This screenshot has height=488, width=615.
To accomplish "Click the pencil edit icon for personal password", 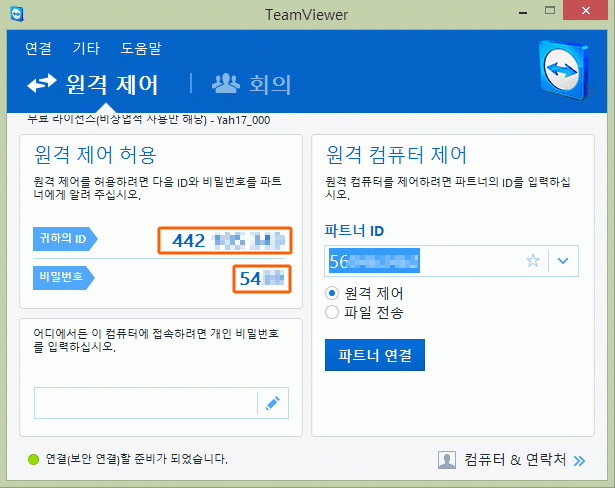I will tap(272, 403).
